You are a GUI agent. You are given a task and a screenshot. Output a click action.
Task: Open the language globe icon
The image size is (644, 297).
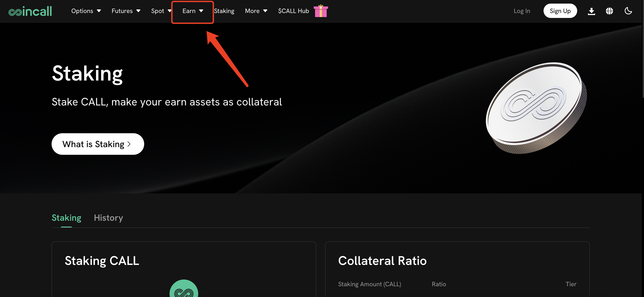click(x=609, y=11)
